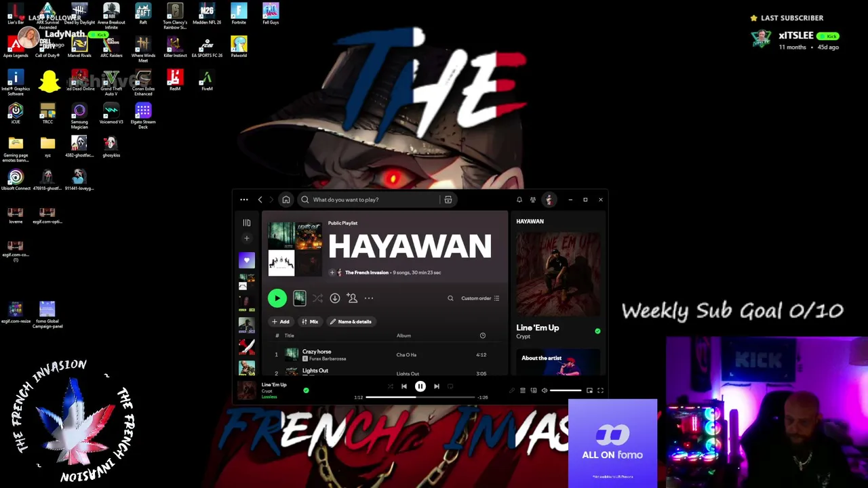
Task: Select Raft desktop shortcut
Action: coord(143,14)
